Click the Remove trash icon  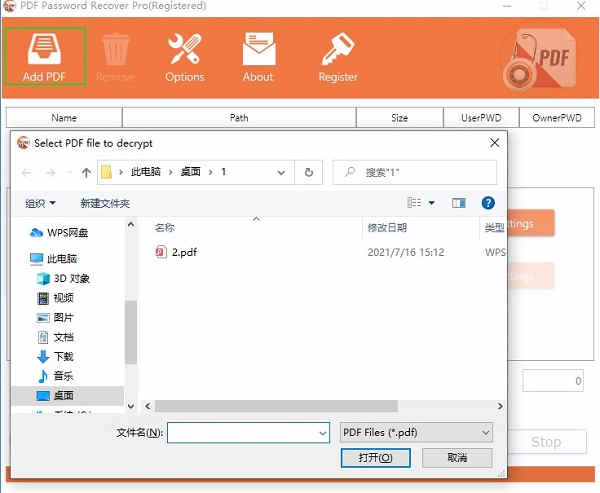click(116, 50)
